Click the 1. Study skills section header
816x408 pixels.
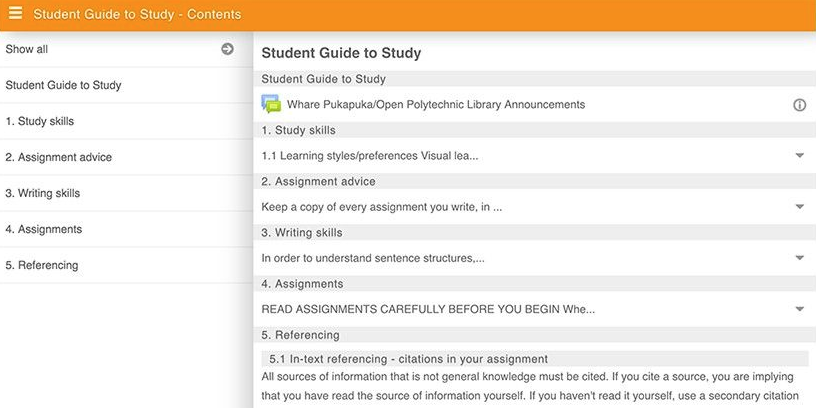534,130
